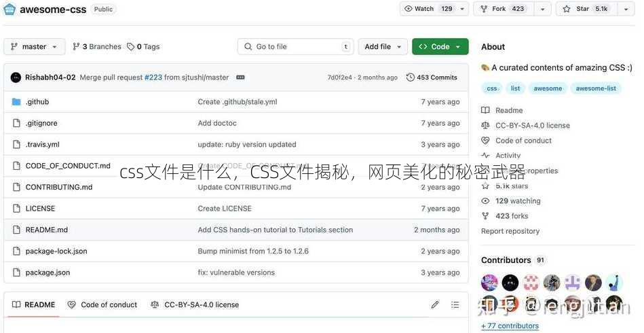The width and height of the screenshot is (644, 333).
Task: Open commit 'Bump minimist from 1.2.5 to 1.2.6'
Action: click(x=253, y=251)
